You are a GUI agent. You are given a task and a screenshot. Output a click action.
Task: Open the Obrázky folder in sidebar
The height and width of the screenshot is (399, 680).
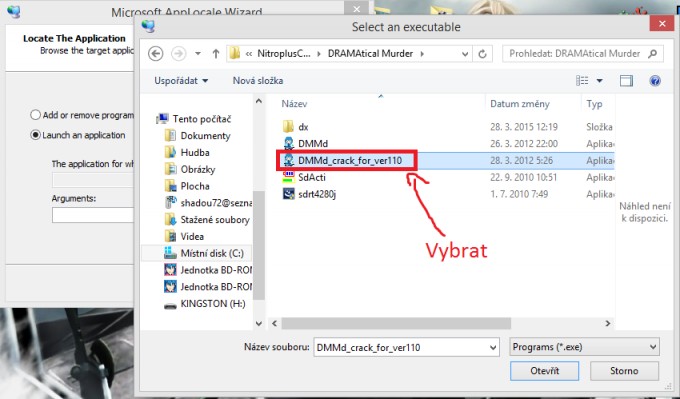point(197,170)
